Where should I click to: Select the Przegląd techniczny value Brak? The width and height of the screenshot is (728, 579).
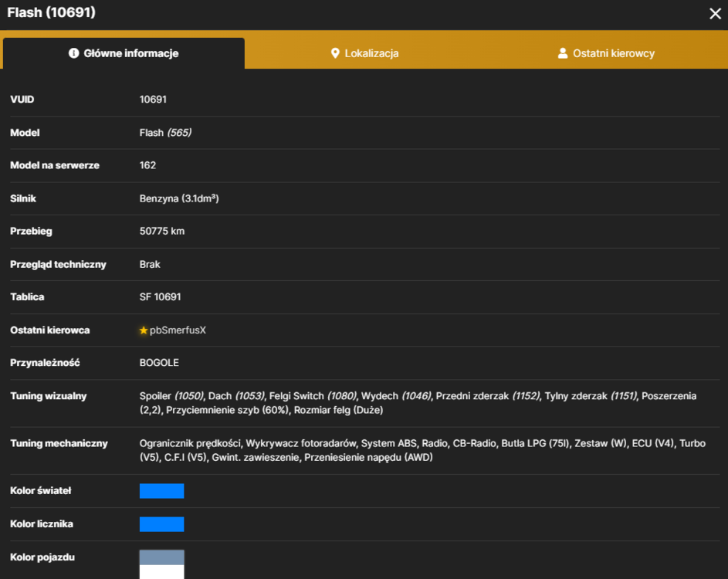[150, 264]
